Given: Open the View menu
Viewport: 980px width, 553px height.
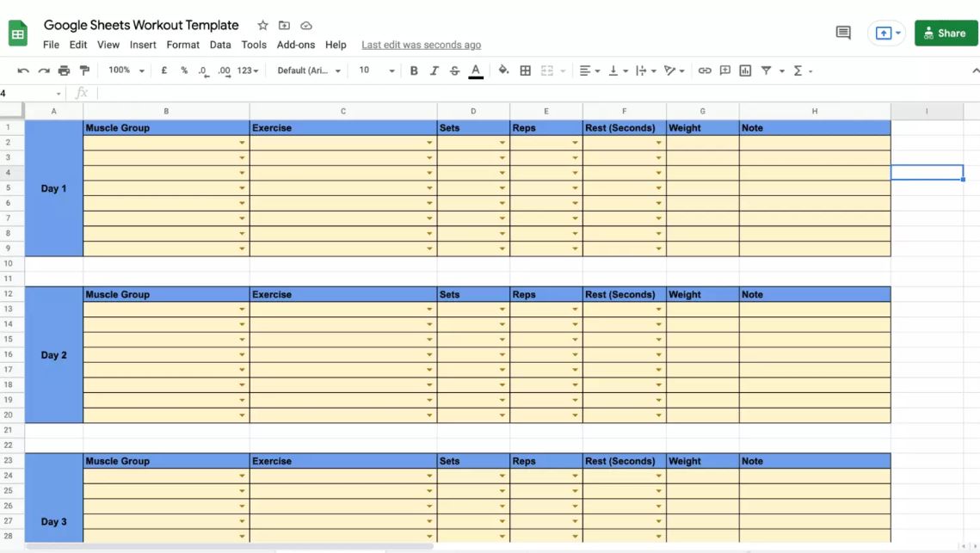Looking at the screenshot, I should pyautogui.click(x=108, y=45).
